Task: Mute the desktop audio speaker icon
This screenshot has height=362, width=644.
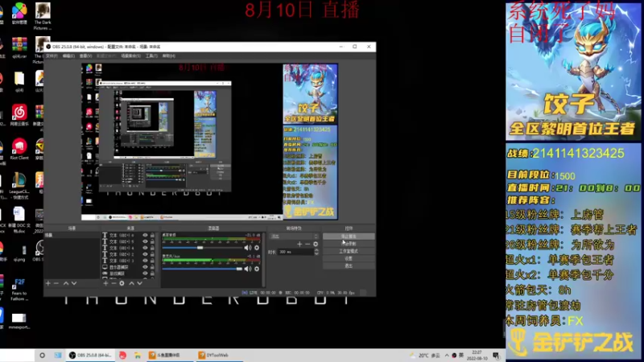Action: (247, 248)
